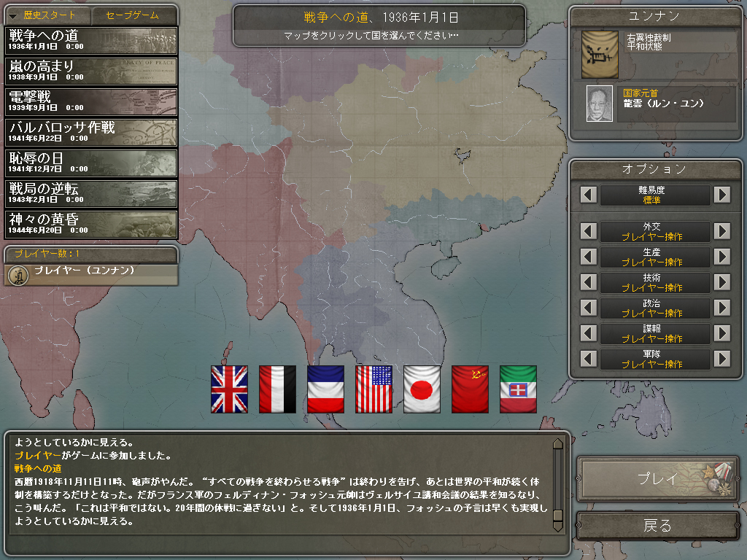Toggle 軍隊 control with right arrow
This screenshot has height=560, width=747.
pyautogui.click(x=721, y=359)
